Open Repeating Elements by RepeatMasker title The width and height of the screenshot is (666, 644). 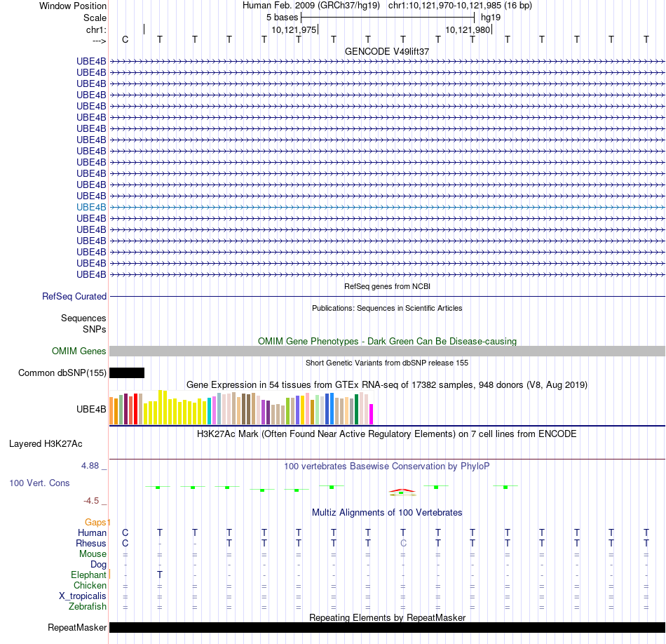(x=387, y=617)
